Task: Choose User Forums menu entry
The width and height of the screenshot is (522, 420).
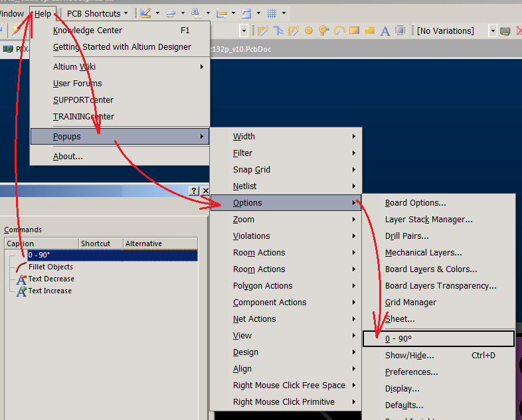Action: tap(120, 84)
